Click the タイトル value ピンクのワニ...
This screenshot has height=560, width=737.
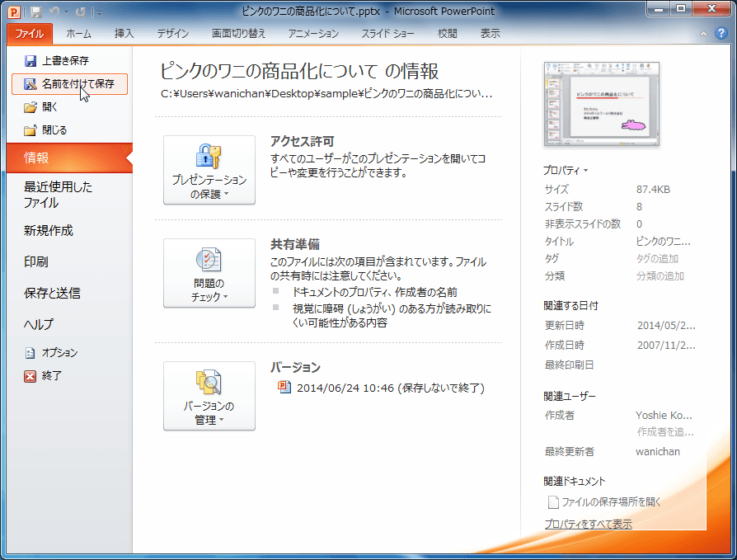tap(663, 242)
